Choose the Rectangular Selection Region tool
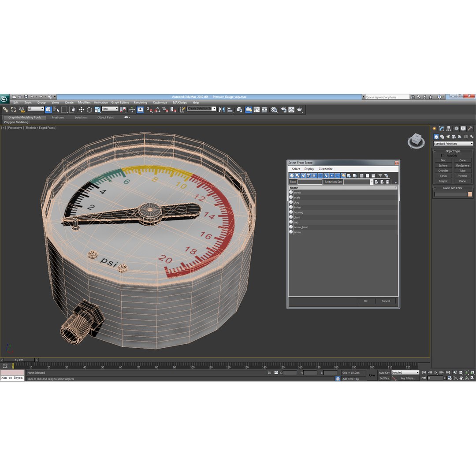Screen dimensions: 476x476 click(x=64, y=110)
